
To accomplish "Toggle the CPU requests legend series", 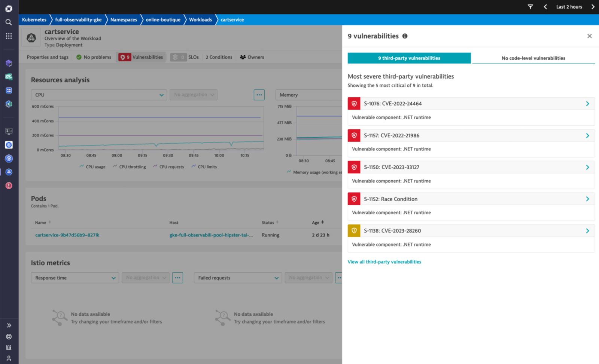I will click(168, 167).
